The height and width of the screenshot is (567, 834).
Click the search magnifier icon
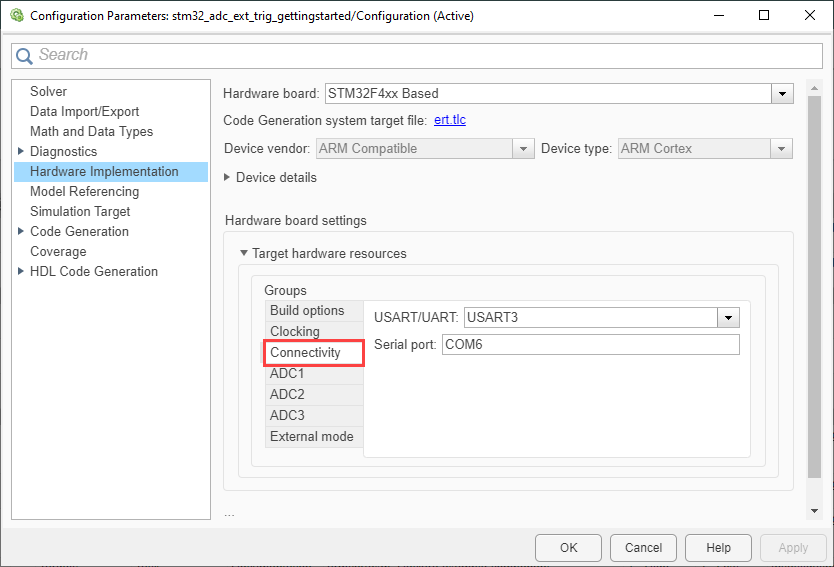26,56
